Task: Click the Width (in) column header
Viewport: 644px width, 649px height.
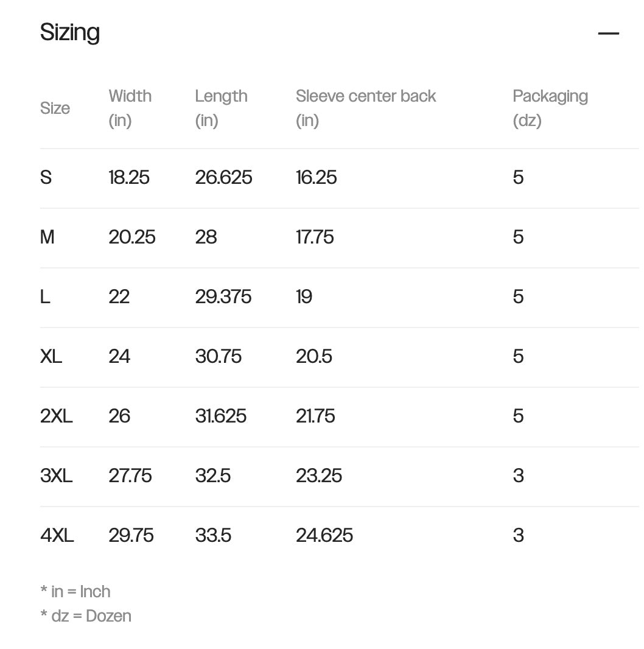Action: (x=130, y=108)
